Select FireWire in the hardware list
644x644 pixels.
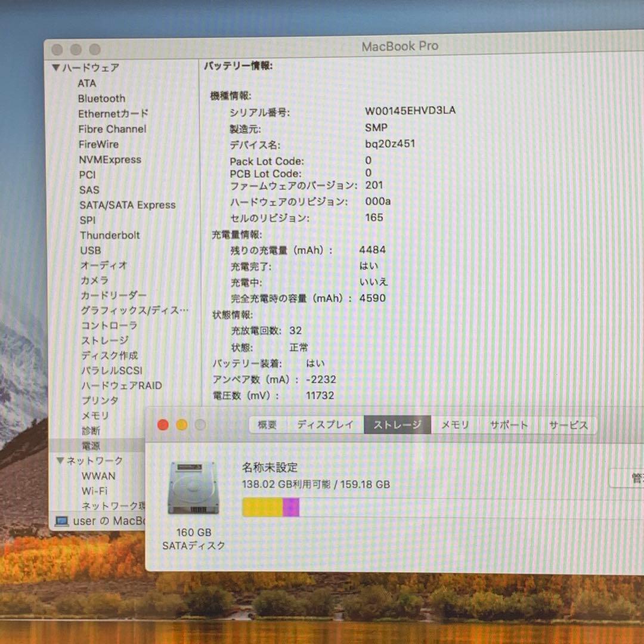[x=98, y=144]
